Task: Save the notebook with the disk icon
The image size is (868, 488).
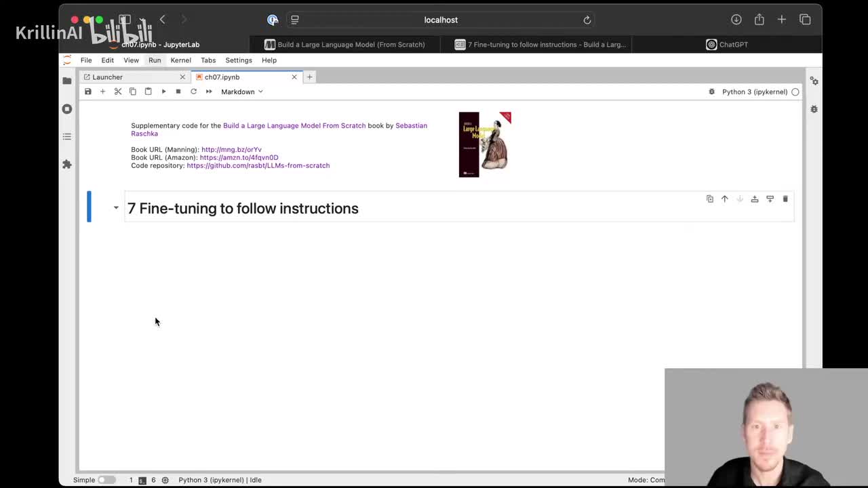Action: coord(88,91)
